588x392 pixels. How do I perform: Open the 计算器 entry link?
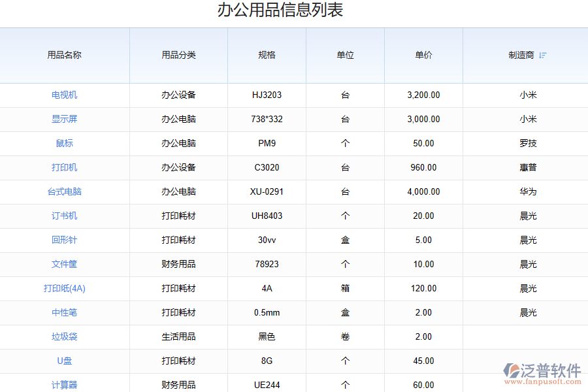pos(65,385)
